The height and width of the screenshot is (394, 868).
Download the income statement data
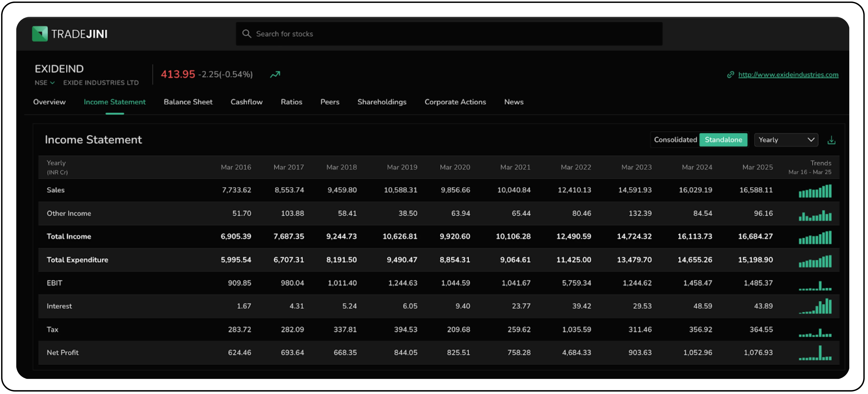click(831, 140)
